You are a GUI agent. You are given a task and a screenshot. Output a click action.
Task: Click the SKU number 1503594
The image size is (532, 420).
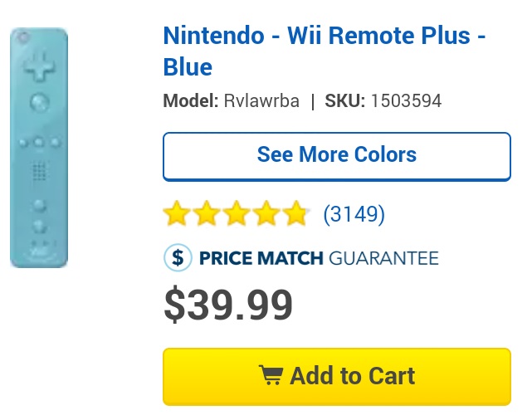pos(406,101)
